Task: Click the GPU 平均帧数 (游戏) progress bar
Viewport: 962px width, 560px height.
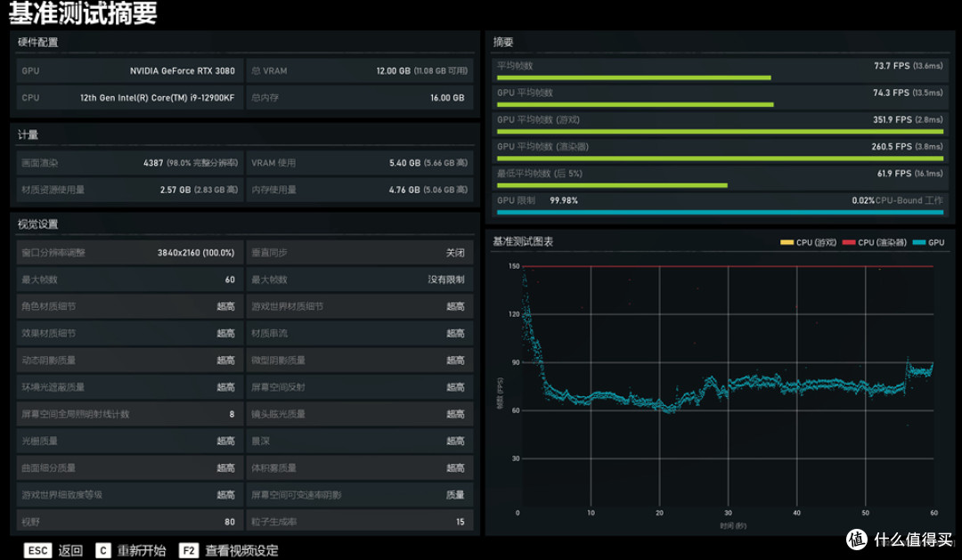Action: pos(720,132)
